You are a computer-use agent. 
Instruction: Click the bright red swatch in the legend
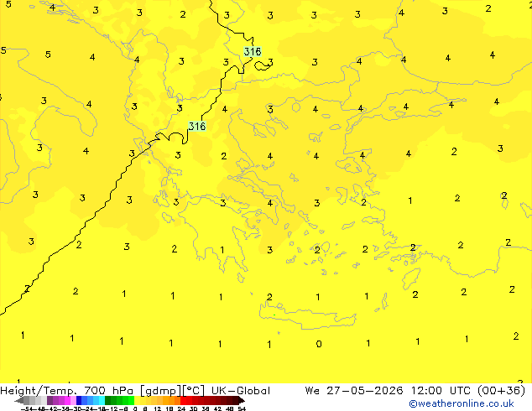[x=183, y=400]
